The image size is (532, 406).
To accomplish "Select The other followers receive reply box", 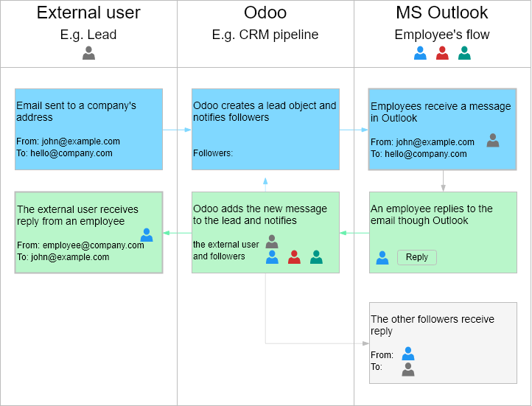I will (443, 343).
